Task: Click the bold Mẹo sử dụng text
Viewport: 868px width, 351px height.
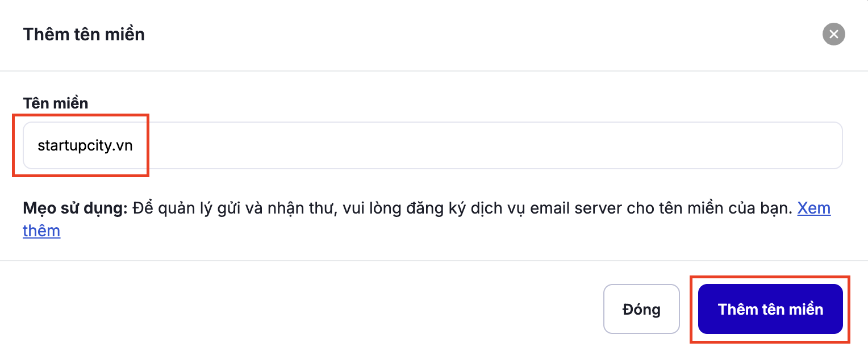Action: point(75,208)
